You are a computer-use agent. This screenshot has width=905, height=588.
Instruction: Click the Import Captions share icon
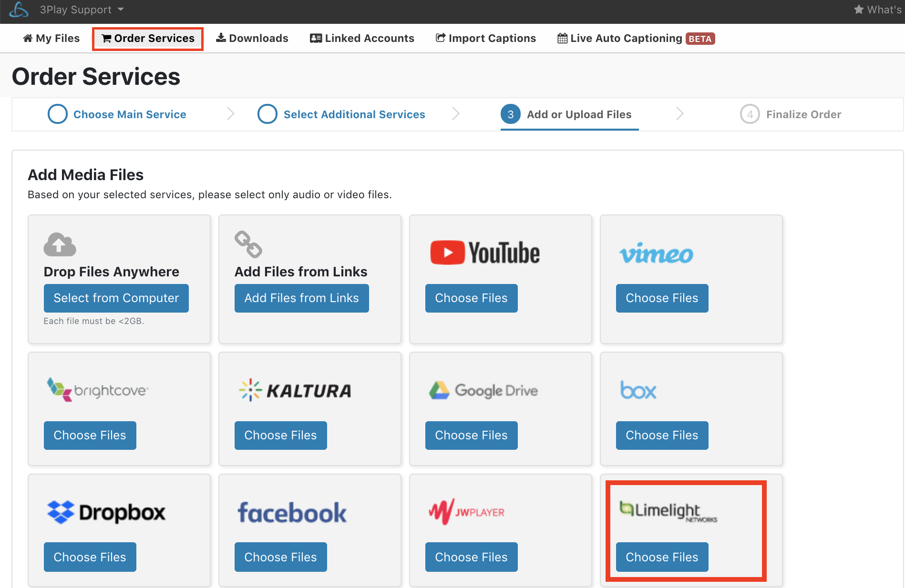point(441,38)
